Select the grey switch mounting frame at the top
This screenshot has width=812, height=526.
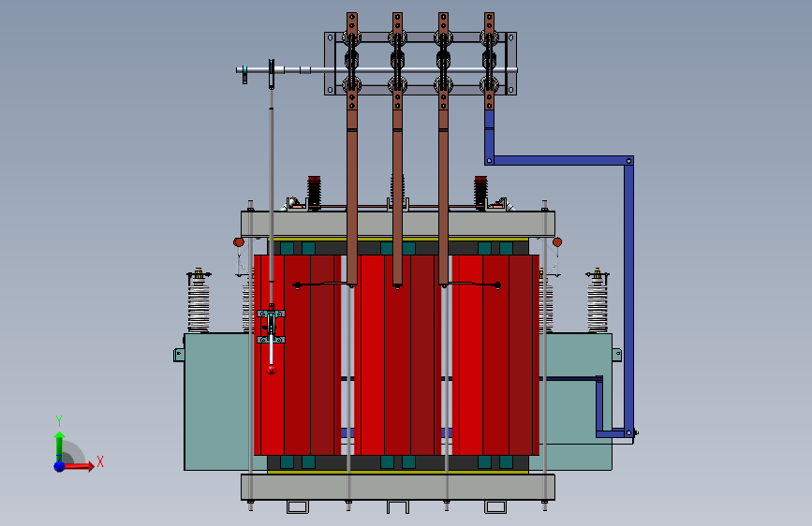point(421,63)
